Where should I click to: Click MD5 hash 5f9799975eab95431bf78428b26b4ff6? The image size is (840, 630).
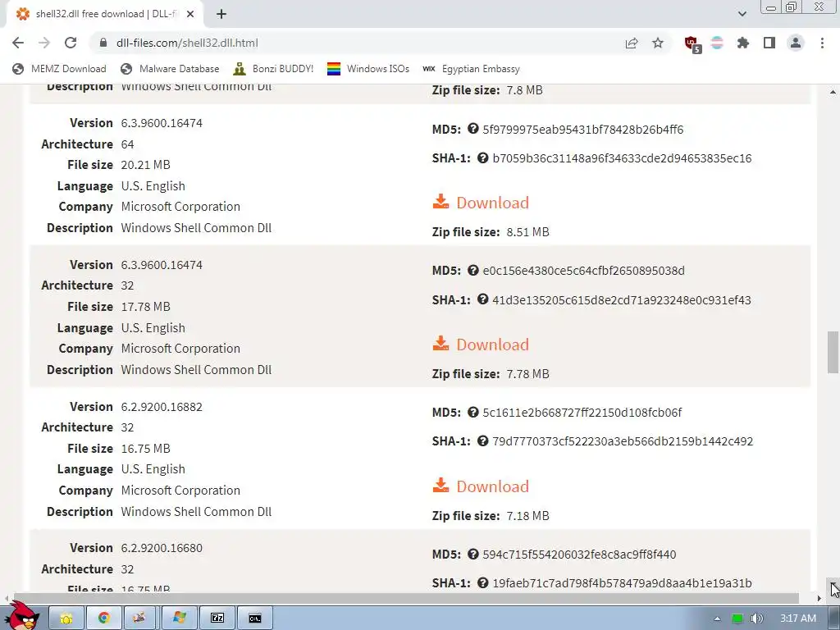coord(583,130)
